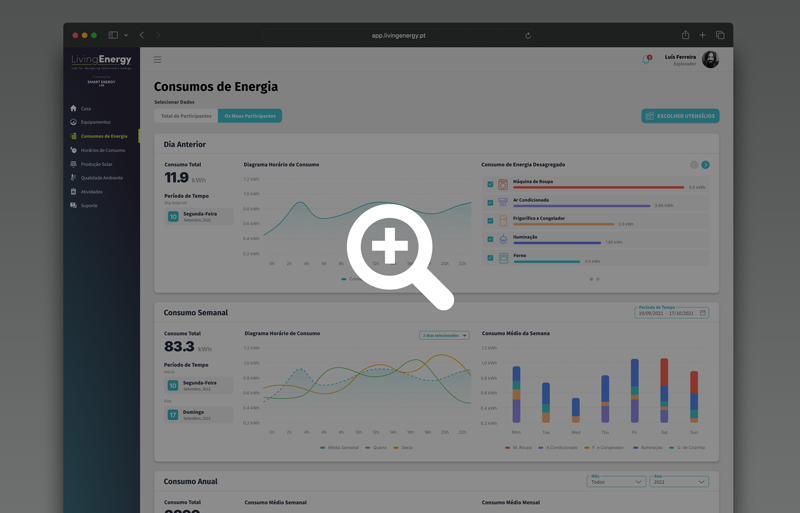Open the Casa home icon in sidebar

click(x=73, y=108)
